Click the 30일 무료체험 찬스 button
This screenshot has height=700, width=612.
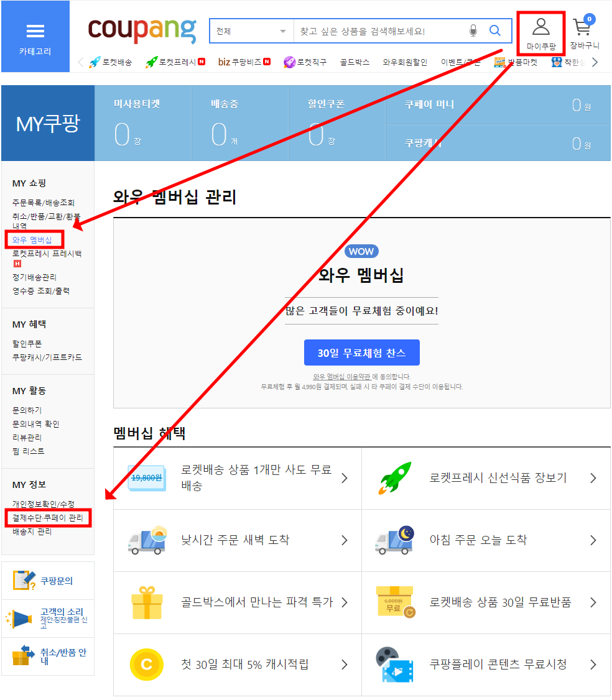(361, 352)
